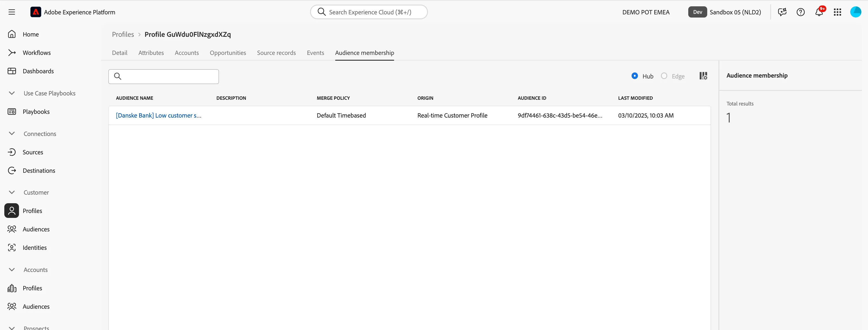Click the Adobe logo icon
Screen dimensions: 868x330
point(36,12)
